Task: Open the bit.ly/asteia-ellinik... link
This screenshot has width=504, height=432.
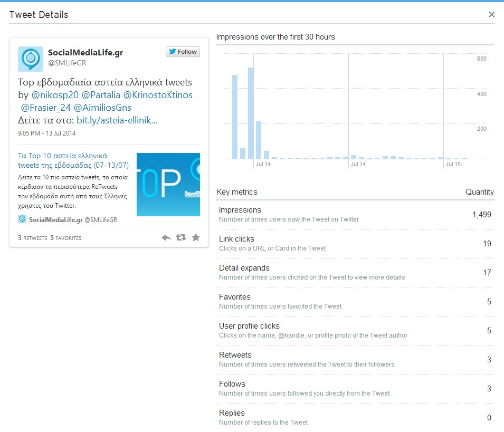Action: click(117, 120)
